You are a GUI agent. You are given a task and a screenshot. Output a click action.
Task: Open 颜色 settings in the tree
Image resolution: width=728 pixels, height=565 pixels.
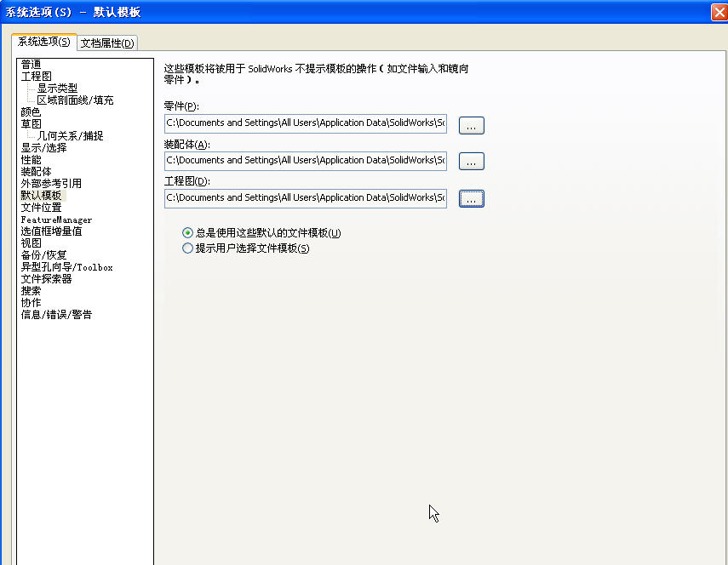pos(31,112)
